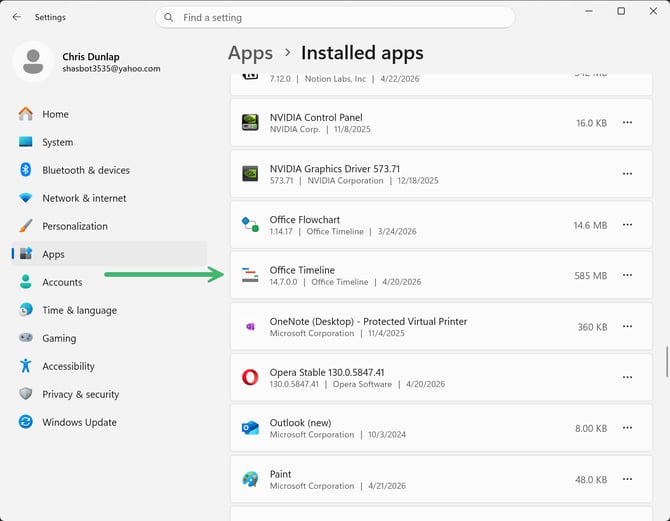Click the Outlook (new) app icon
This screenshot has height=521, width=670.
(x=250, y=428)
